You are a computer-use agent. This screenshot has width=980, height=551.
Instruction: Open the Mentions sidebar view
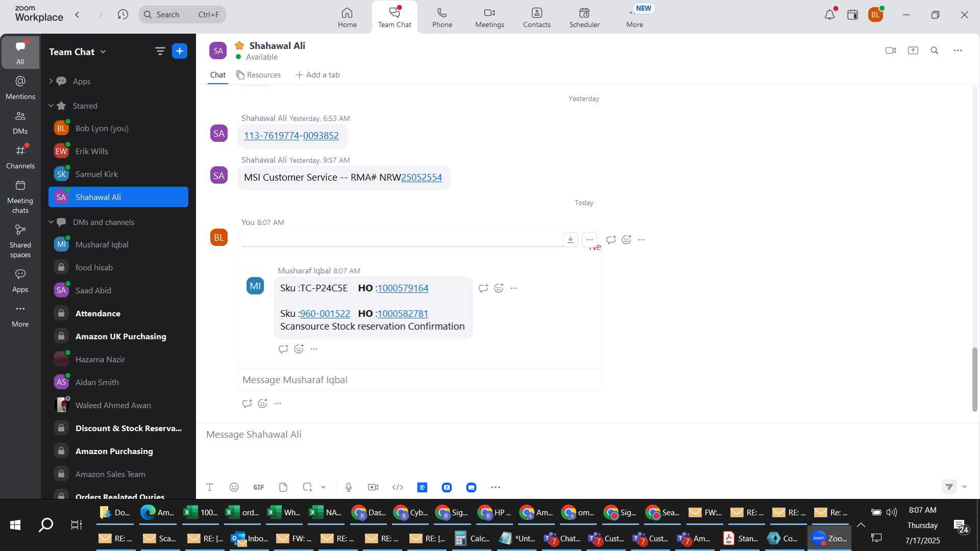click(20, 88)
